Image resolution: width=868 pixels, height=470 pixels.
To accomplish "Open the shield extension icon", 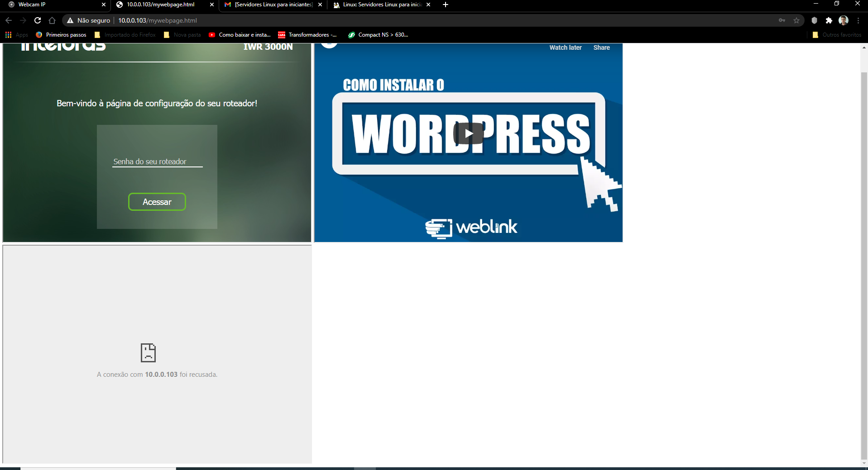I will coord(815,20).
